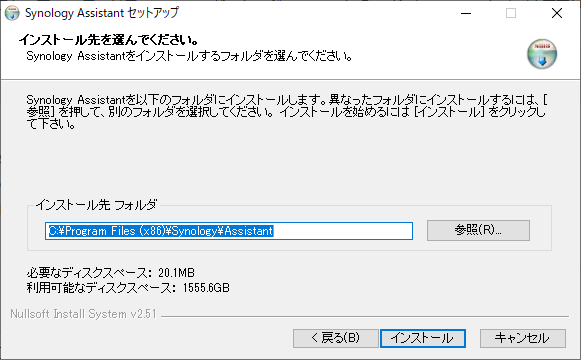This screenshot has height=360, width=581.
Task: Click the greyed-out maximize button
Action: (511, 13)
